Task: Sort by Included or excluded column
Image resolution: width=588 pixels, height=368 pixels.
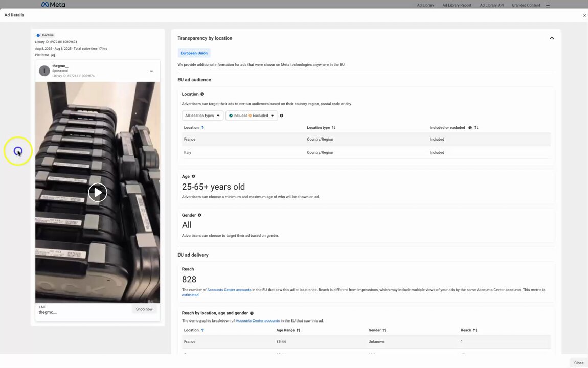Action: pos(476,128)
